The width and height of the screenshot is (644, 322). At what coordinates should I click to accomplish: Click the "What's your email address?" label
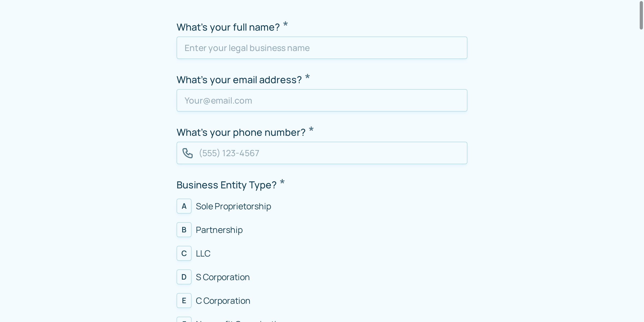239,80
